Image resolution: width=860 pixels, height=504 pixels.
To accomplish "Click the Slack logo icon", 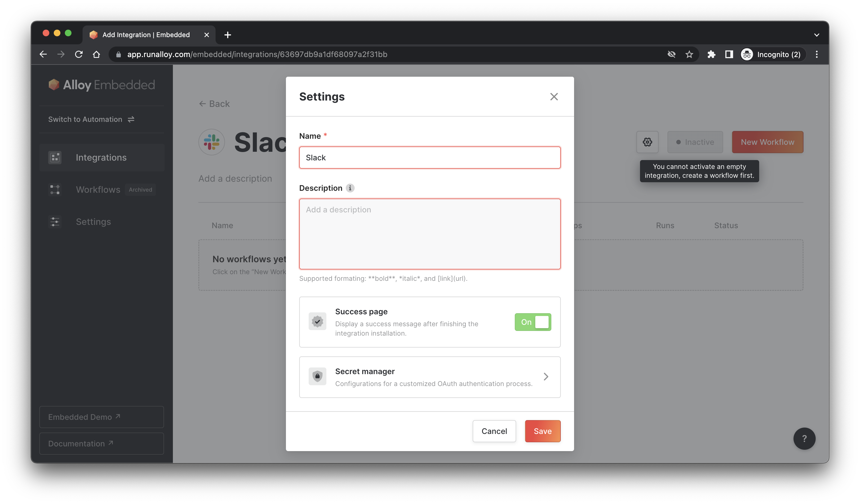I will coord(212,142).
